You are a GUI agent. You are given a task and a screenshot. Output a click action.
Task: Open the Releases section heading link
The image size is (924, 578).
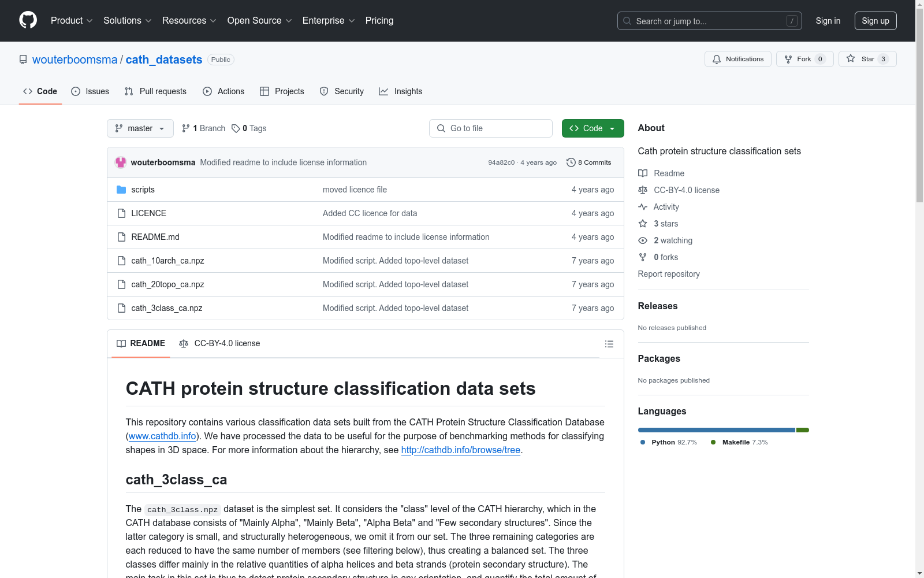click(x=658, y=306)
